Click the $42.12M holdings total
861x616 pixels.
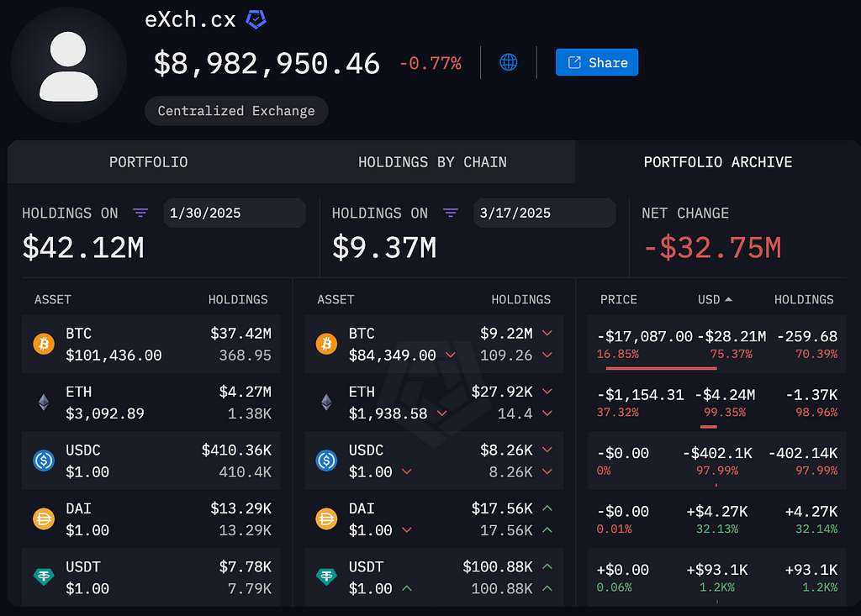pos(83,248)
